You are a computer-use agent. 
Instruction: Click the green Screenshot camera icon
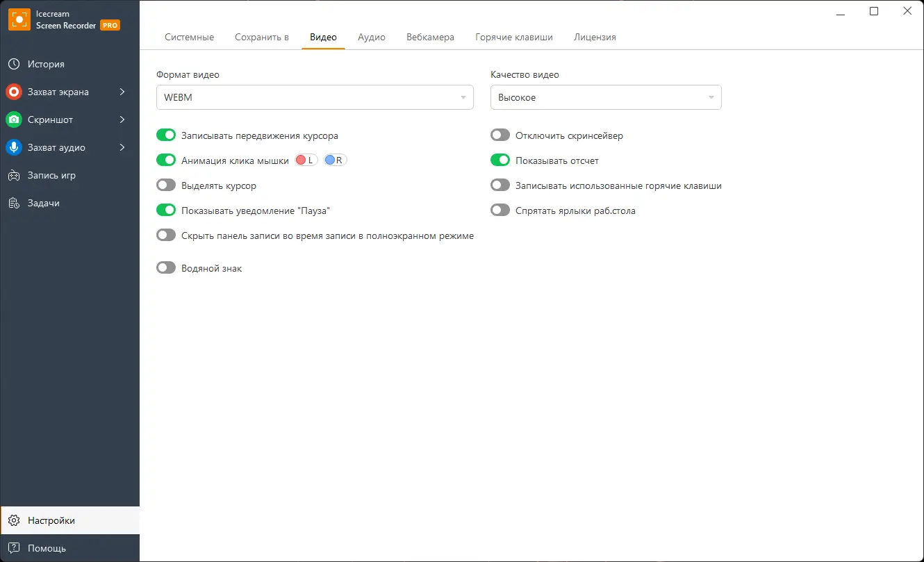[x=14, y=119]
